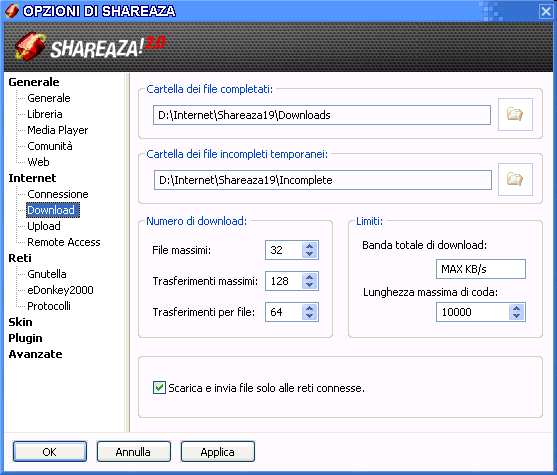Increase Lunghezza massima di coda value
The height and width of the screenshot is (475, 557).
(516, 308)
